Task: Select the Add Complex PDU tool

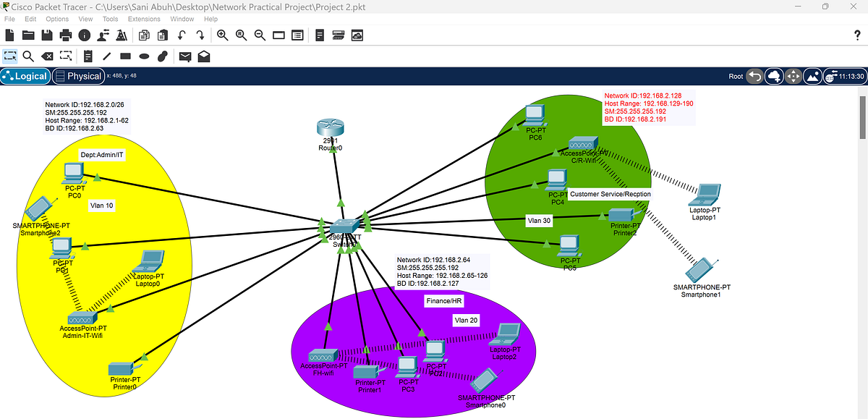Action: point(203,56)
